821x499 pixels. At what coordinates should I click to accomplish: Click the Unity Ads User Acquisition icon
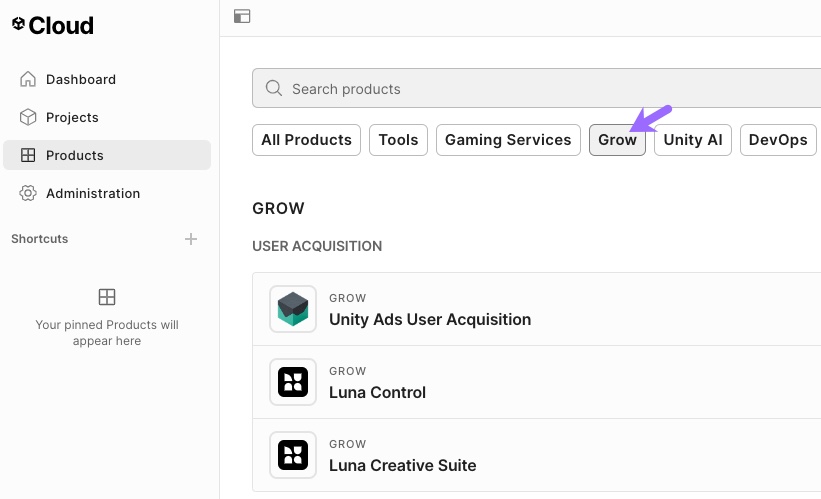[x=293, y=309]
